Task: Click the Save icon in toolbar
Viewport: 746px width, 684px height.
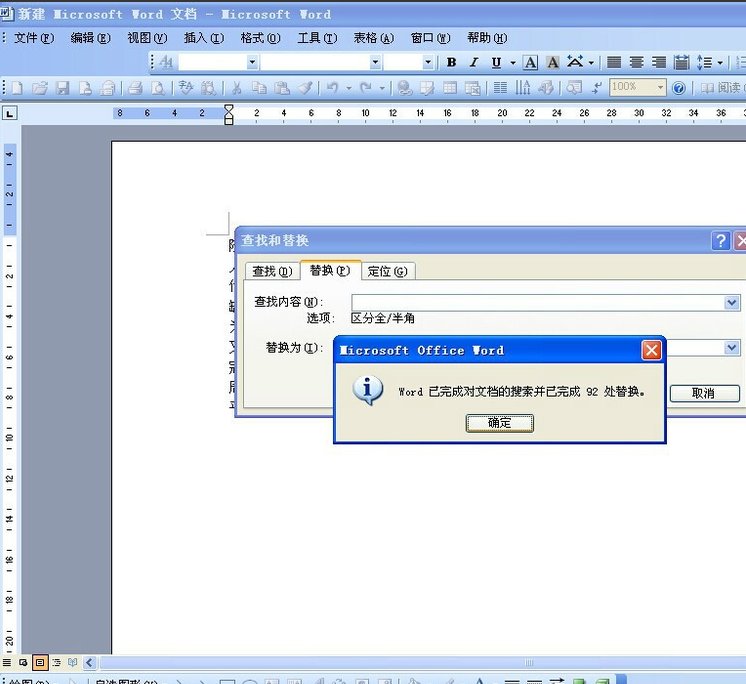Action: [x=62, y=88]
